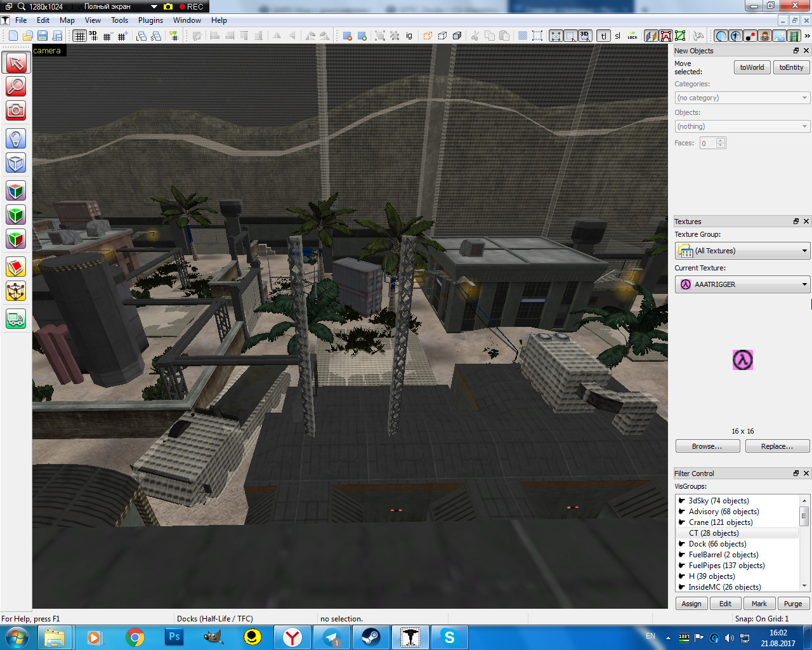Screen dimensions: 812x650
Task: Open the Edit menu
Action: pyautogui.click(x=43, y=20)
